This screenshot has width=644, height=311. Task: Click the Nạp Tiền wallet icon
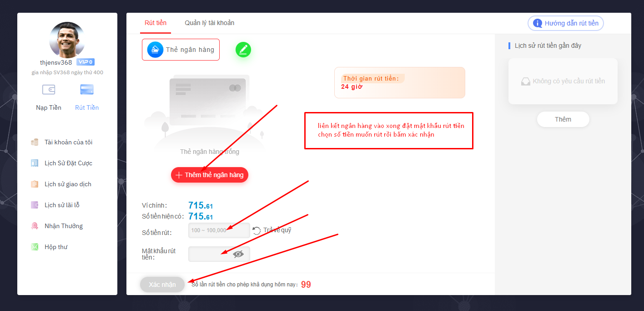click(49, 90)
